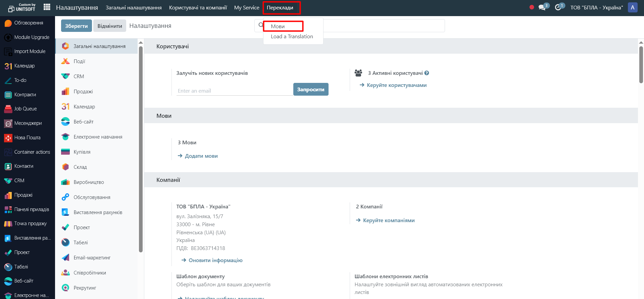Click the Додати мови link
Viewport: 644px width, 299px height.
pos(201,156)
